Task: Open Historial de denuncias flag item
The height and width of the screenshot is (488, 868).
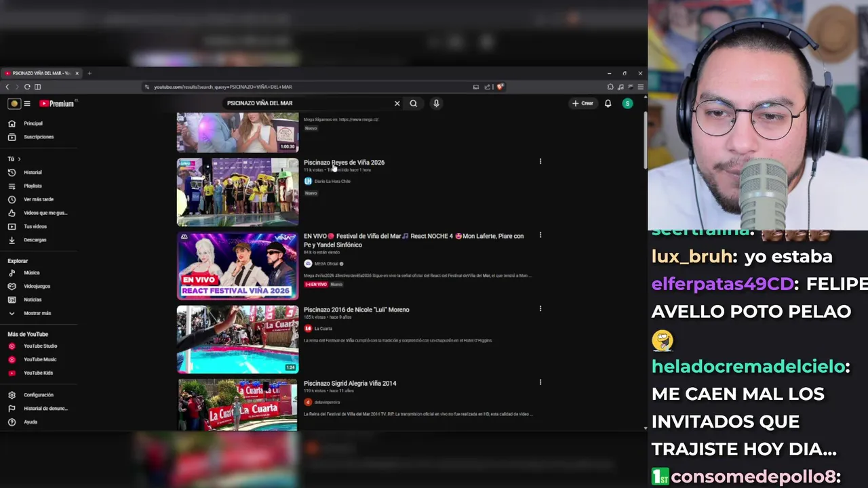Action: [45, 409]
